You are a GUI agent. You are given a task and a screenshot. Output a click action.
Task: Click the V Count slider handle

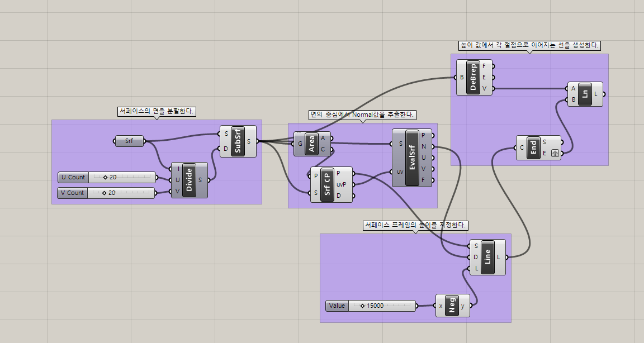[104, 193]
